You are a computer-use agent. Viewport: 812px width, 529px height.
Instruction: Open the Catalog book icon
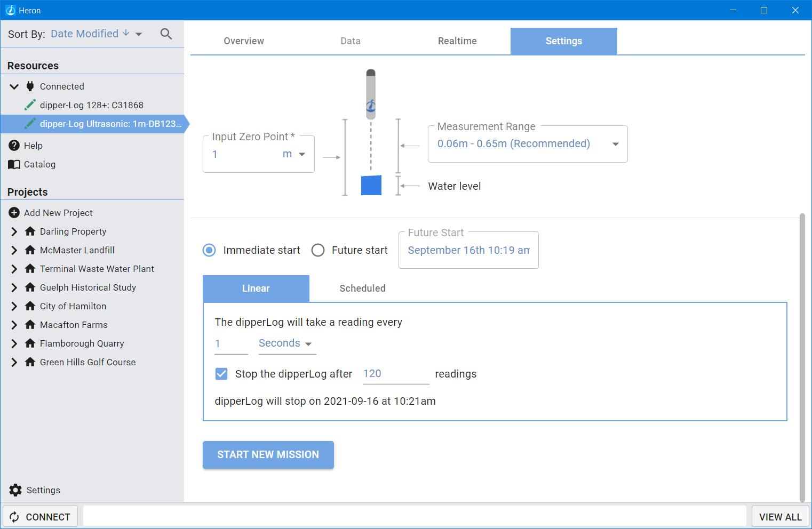click(x=14, y=164)
